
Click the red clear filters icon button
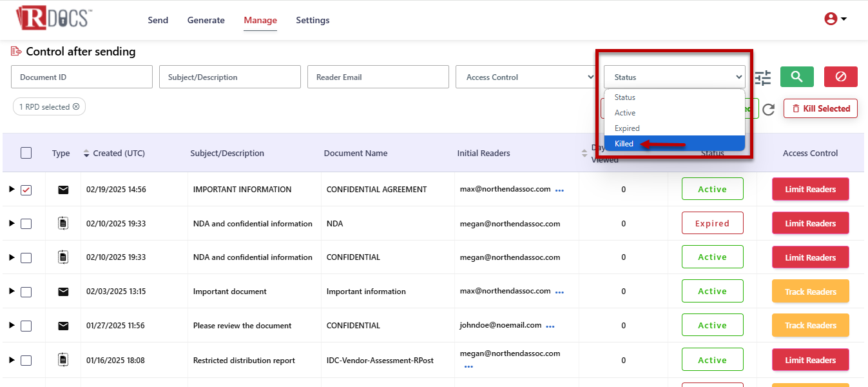click(840, 77)
